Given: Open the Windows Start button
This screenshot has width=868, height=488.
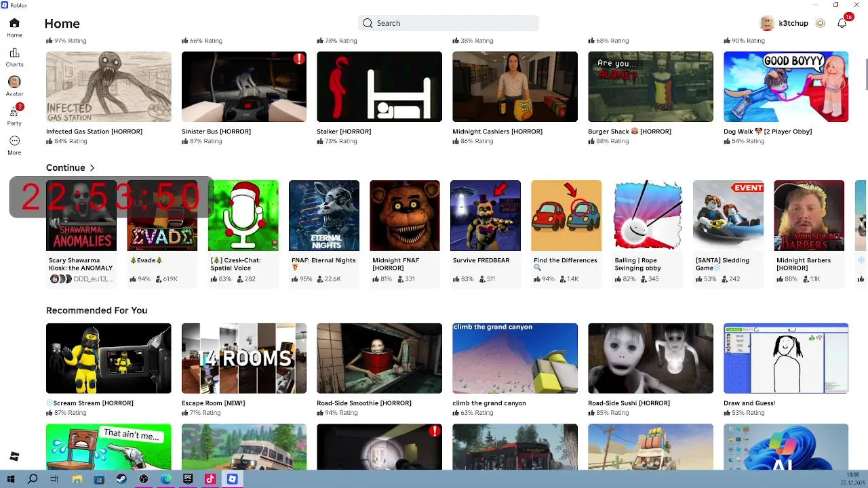Looking at the screenshot, I should click(x=10, y=479).
